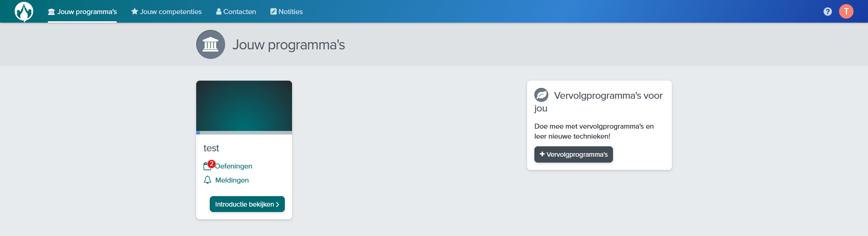
Task: Open the user avatar "T" menu
Action: (846, 11)
